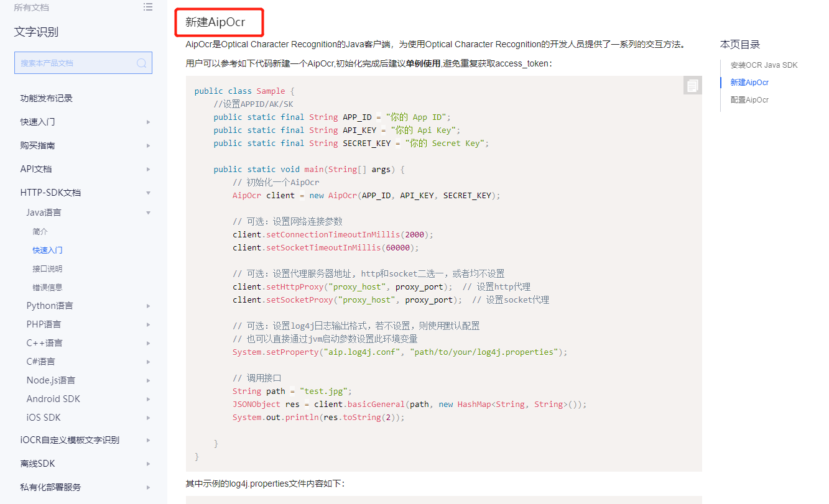This screenshot has width=829, height=504.
Task: Toggle the document list icon beside 所有文档
Action: tap(147, 7)
